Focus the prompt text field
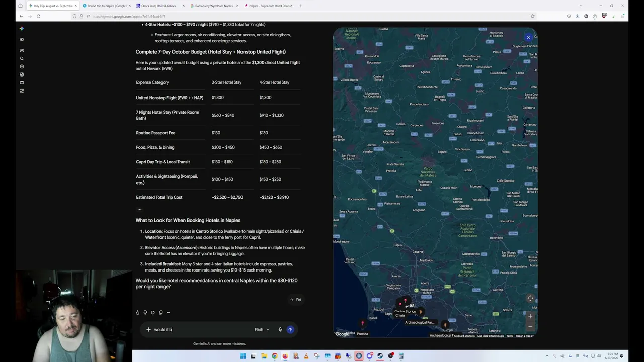The height and width of the screenshot is (362, 644). pos(201,329)
